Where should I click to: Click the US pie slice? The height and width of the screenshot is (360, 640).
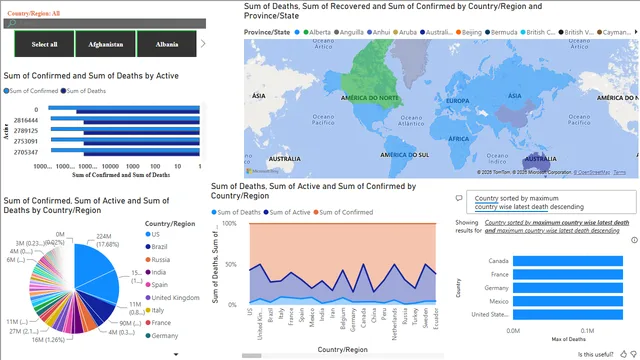pyautogui.click(x=91, y=263)
